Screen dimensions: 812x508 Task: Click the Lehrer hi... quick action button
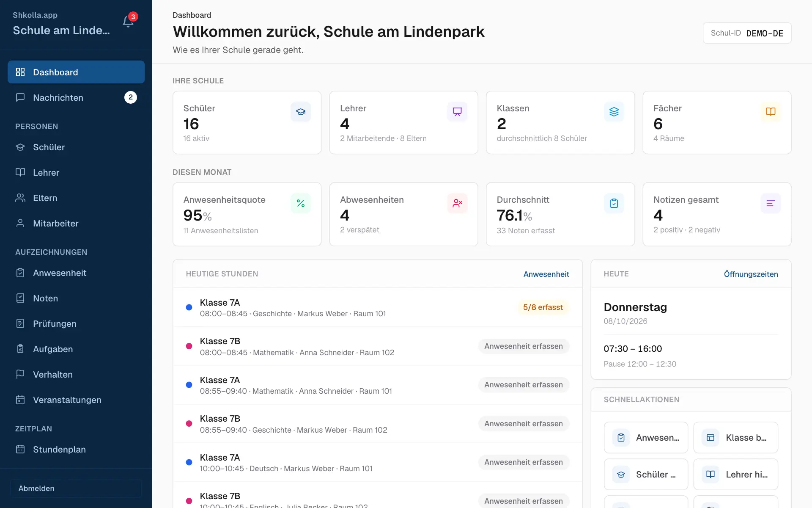point(736,475)
